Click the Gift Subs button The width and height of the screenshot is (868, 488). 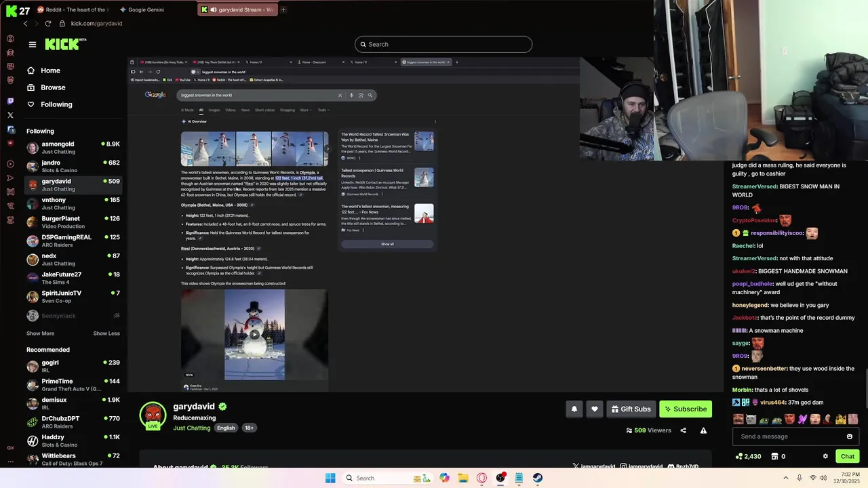[631, 409]
